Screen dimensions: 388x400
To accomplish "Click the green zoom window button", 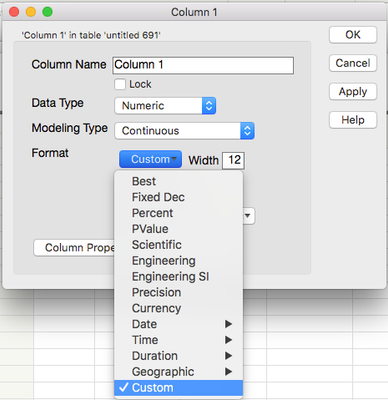I will tap(47, 12).
